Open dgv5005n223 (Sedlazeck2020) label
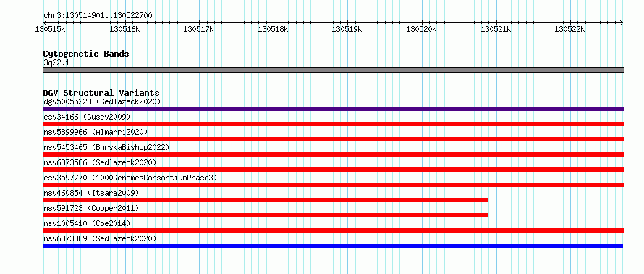644x274 pixels. (102, 101)
